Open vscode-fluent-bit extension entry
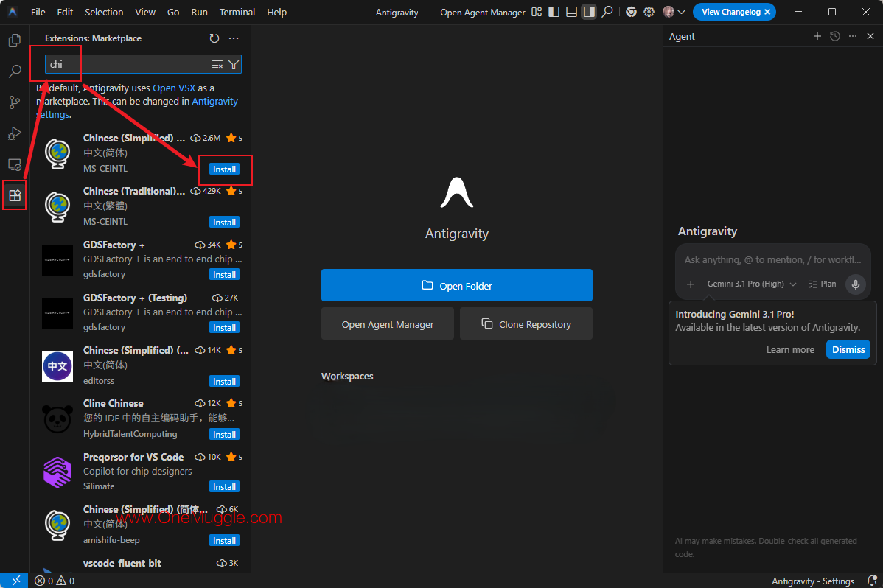Viewport: 883px width, 588px height. tap(140, 564)
